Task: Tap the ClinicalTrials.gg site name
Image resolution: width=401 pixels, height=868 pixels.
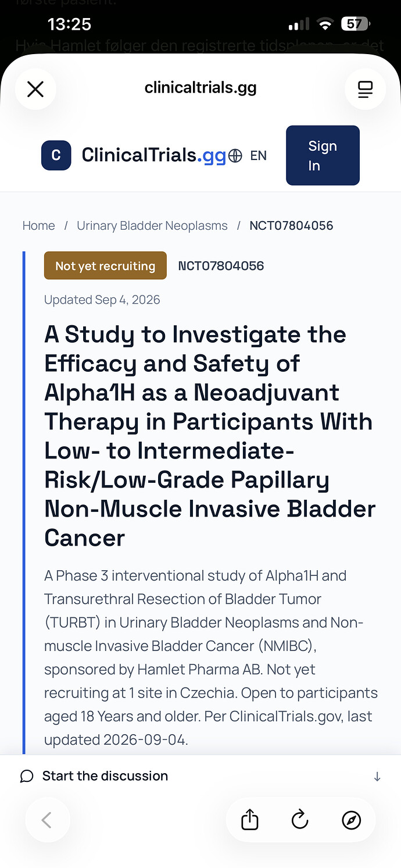Action: coord(154,155)
